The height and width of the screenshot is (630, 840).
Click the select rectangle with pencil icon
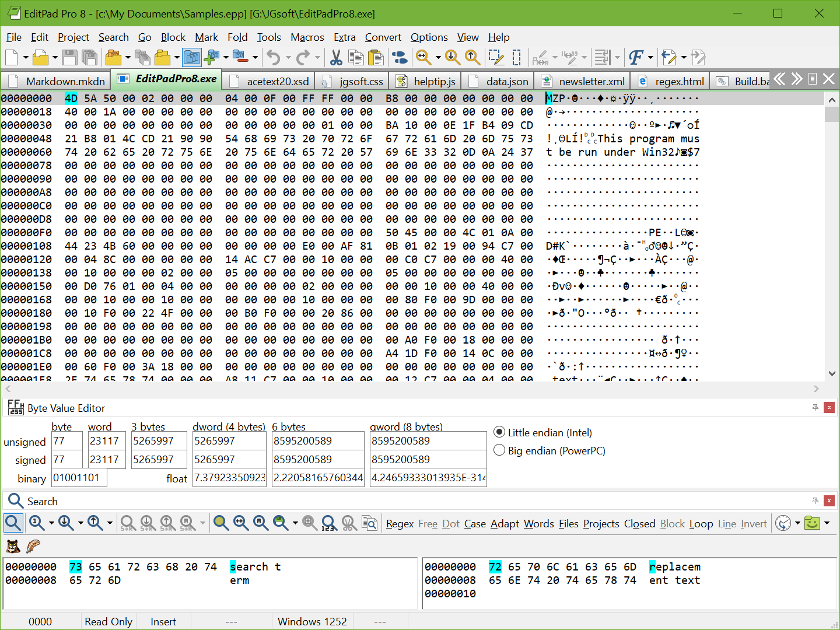(496, 57)
